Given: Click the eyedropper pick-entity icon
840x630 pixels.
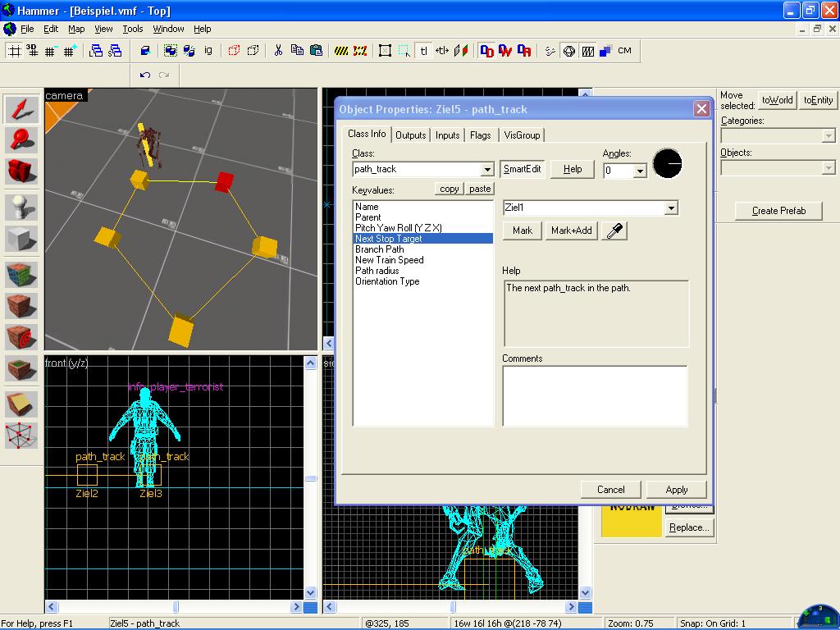Looking at the screenshot, I should coord(614,231).
